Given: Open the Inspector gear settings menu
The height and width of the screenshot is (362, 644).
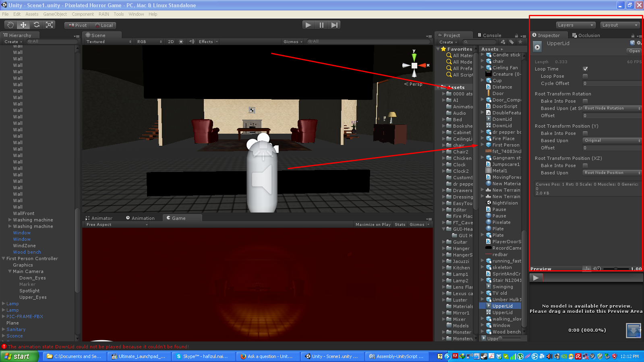Looking at the screenshot, I should click(x=639, y=43).
